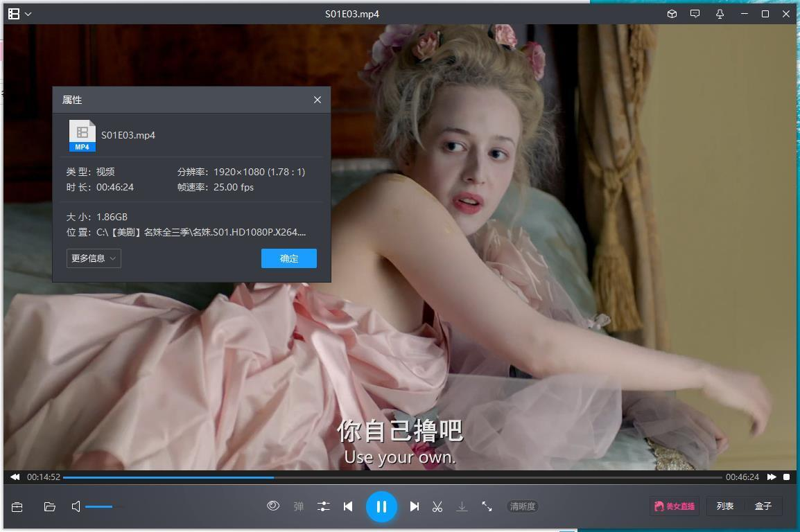Enter fullscreen via the arrows icon
Viewport: 800px width, 532px height.
click(487, 506)
